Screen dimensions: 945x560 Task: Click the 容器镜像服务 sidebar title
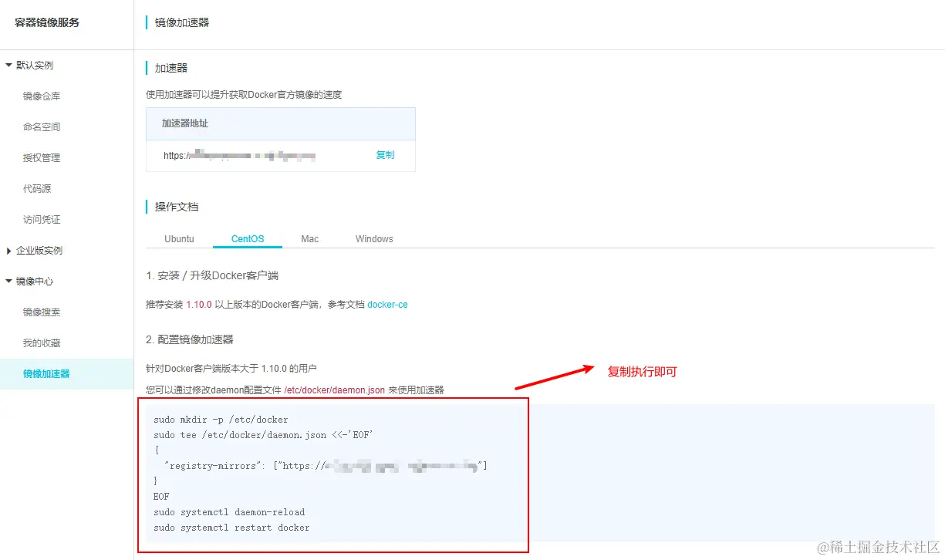[x=47, y=22]
